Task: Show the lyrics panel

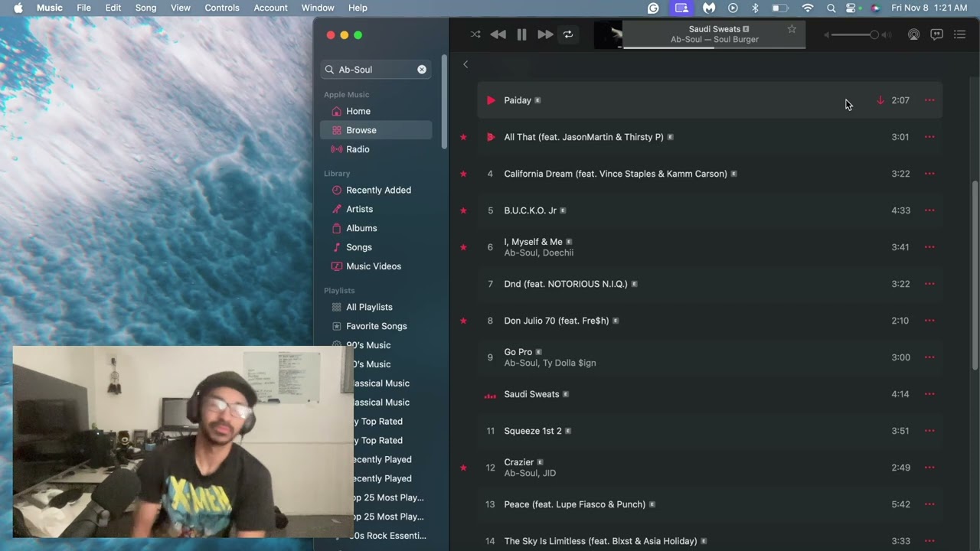Action: pyautogui.click(x=936, y=34)
